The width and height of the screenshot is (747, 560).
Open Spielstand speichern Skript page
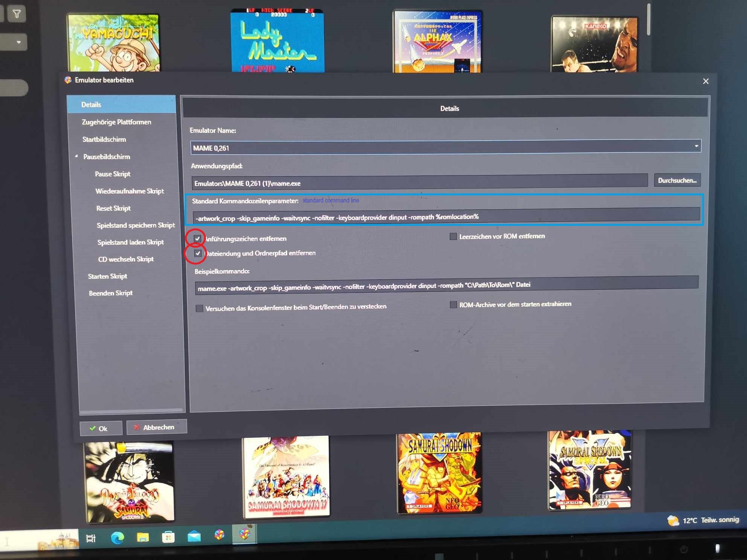tap(136, 225)
